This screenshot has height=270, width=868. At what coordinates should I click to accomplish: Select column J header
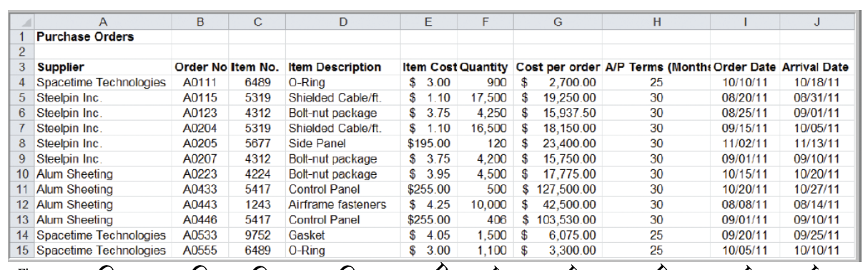[x=815, y=22]
